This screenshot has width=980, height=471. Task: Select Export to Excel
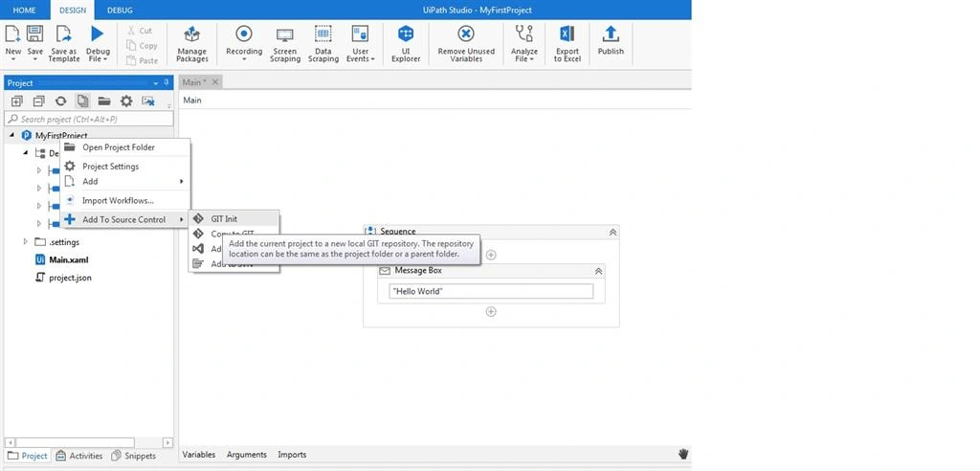pos(567,42)
